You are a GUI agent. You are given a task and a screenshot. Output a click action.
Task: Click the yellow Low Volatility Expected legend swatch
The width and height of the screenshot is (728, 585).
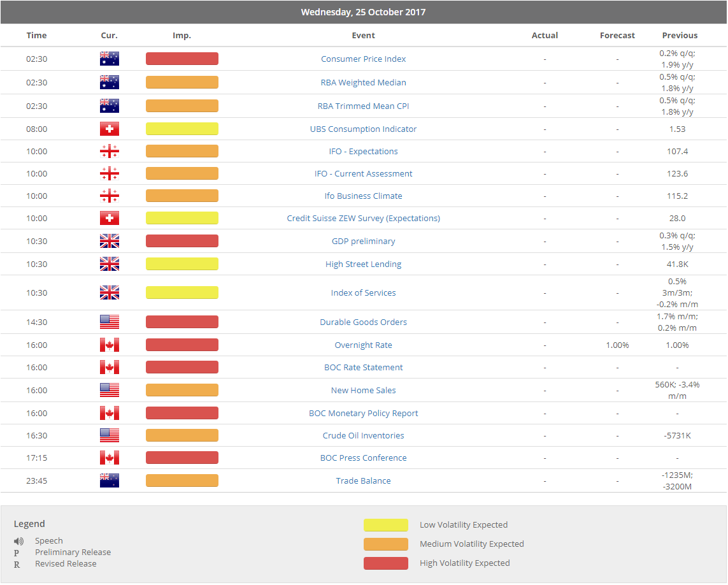coord(385,525)
